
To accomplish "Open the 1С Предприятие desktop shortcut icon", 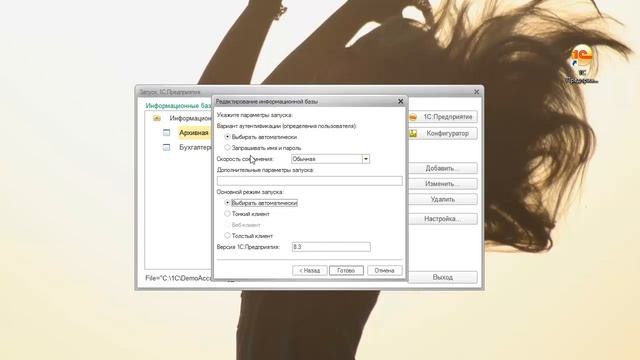I will pyautogui.click(x=582, y=64).
